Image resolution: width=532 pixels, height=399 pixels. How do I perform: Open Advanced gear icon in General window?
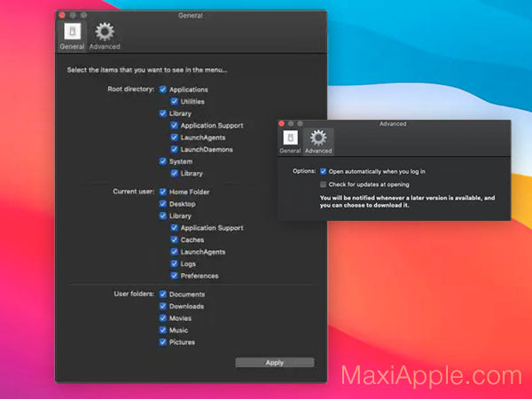[x=105, y=32]
